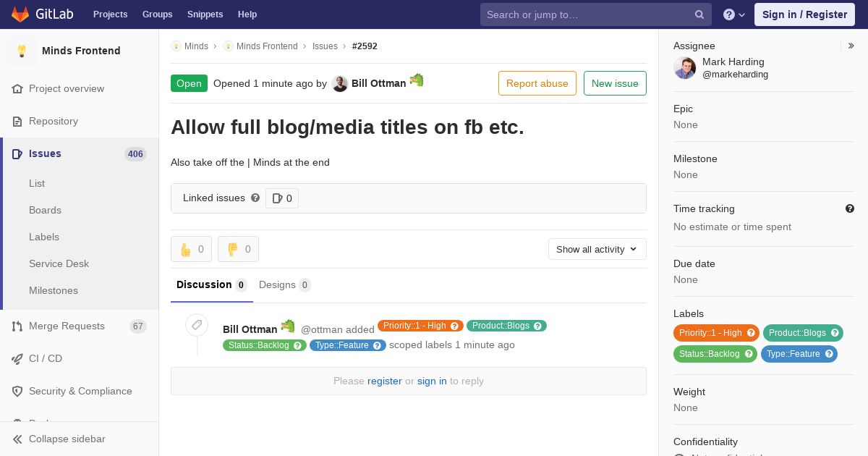This screenshot has height=456, width=868.
Task: Click the Linked issues help icon
Action: tap(255, 198)
